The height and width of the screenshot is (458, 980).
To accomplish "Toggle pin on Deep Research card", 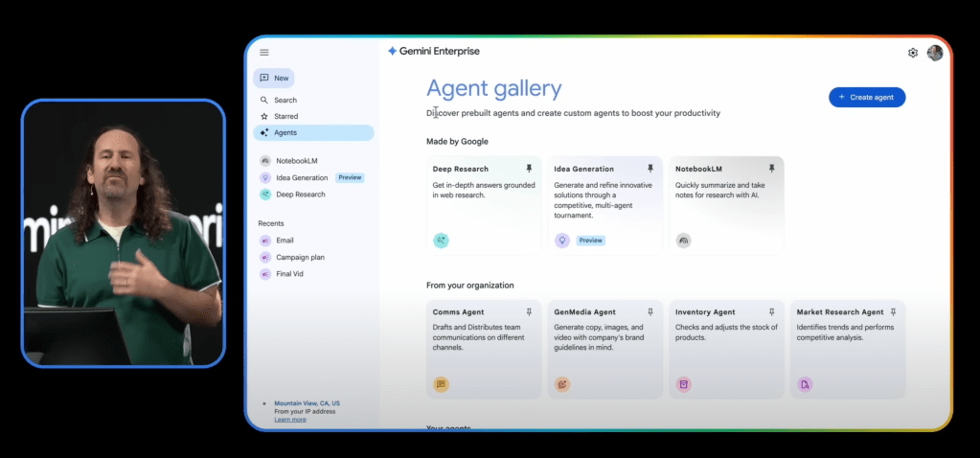I will pos(529,169).
